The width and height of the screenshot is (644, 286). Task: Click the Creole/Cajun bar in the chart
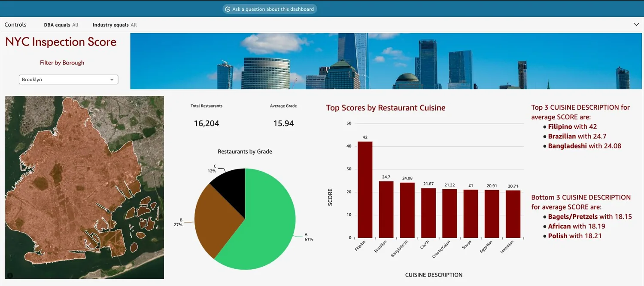pos(450,213)
